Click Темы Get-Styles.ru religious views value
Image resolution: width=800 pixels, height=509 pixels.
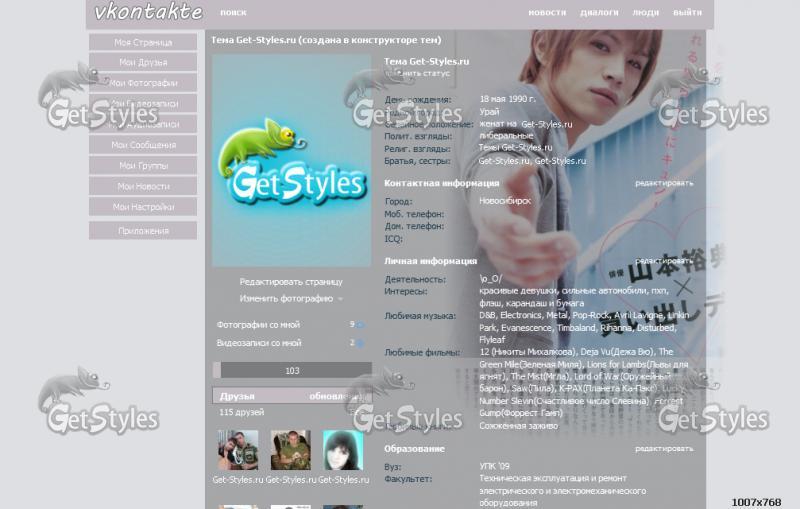click(x=516, y=147)
